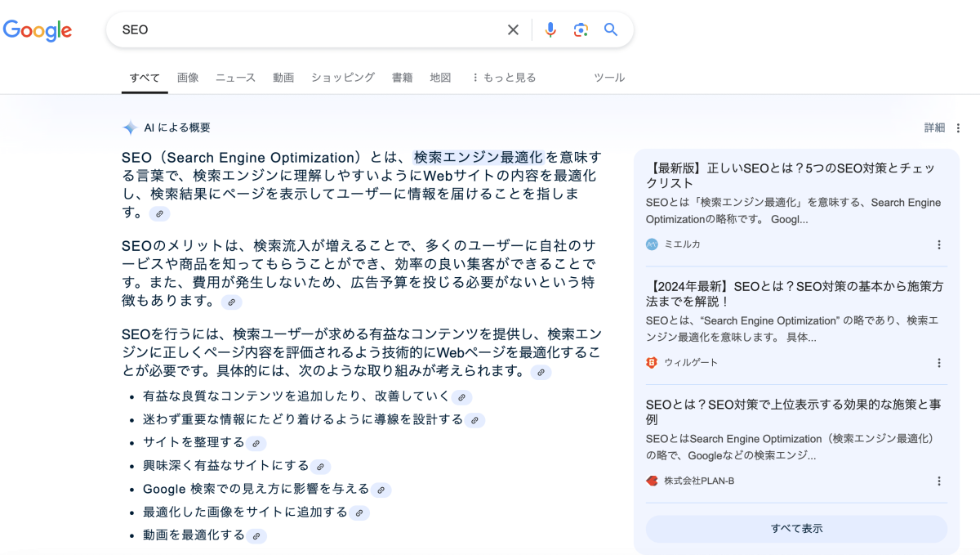Expand the もっと見る tab menu
980x555 pixels.
pos(503,78)
